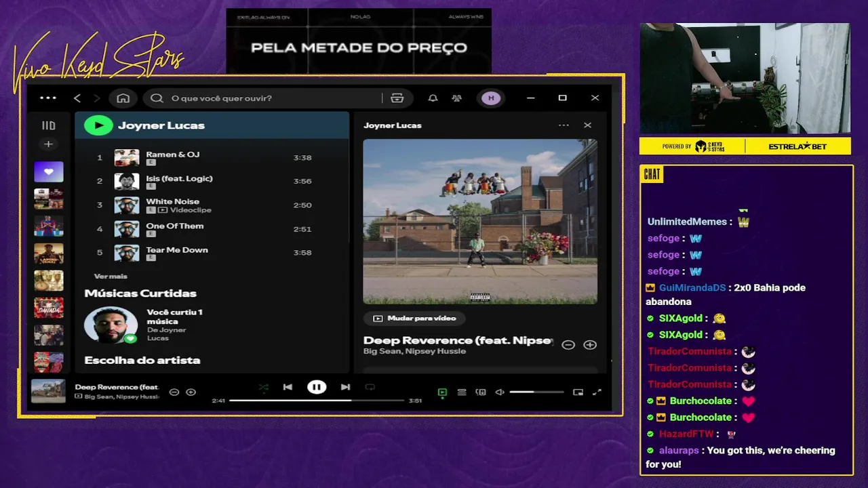Click alauraps username in chat
Viewport: 868px width, 488px height.
point(679,450)
